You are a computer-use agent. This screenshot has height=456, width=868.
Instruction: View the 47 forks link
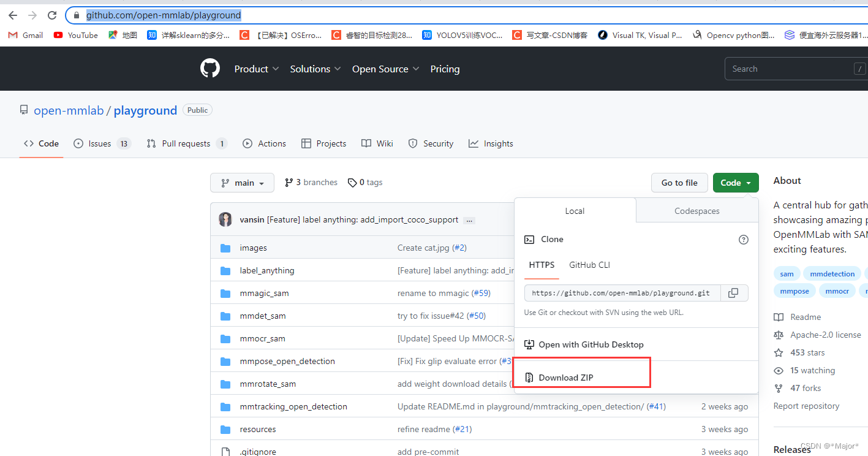pyautogui.click(x=798, y=388)
